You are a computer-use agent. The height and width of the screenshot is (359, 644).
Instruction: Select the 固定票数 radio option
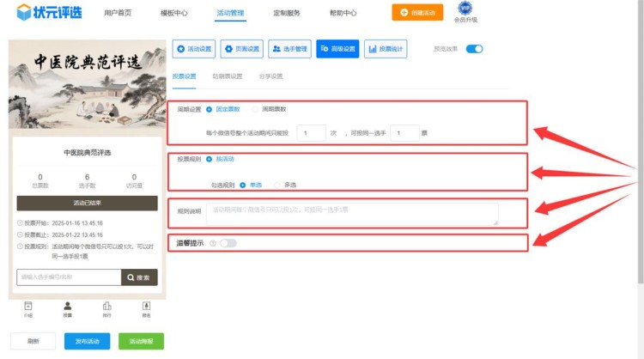(x=210, y=109)
